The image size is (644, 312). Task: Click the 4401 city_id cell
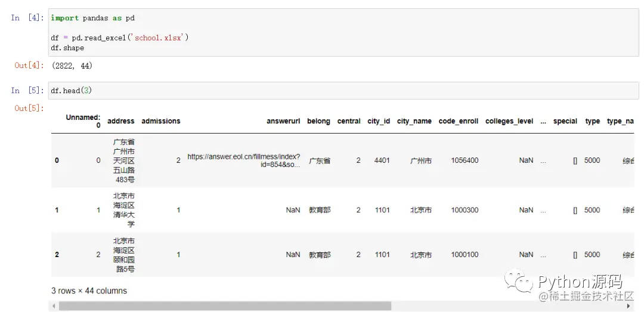(382, 160)
